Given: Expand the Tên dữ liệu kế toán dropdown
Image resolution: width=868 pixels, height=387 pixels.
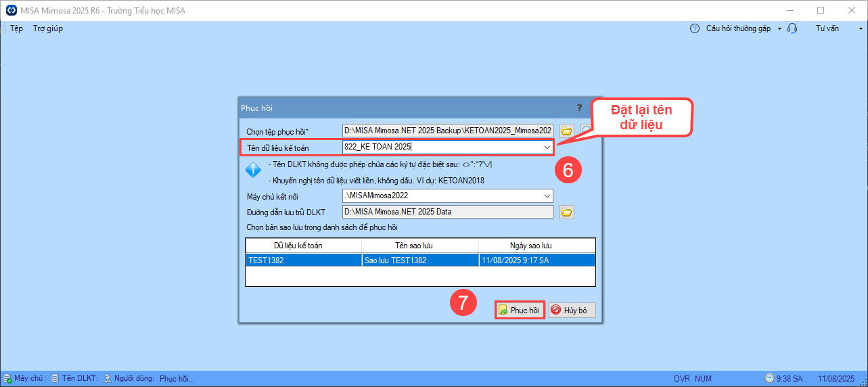Looking at the screenshot, I should 547,147.
